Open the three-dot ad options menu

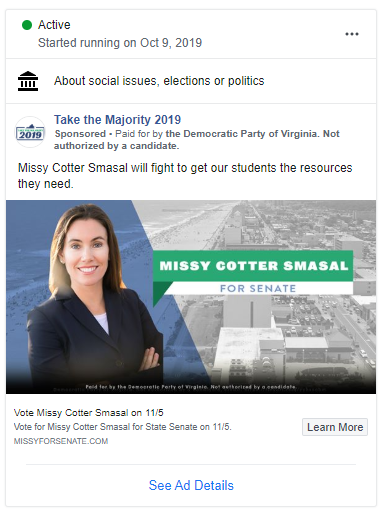coord(352,34)
